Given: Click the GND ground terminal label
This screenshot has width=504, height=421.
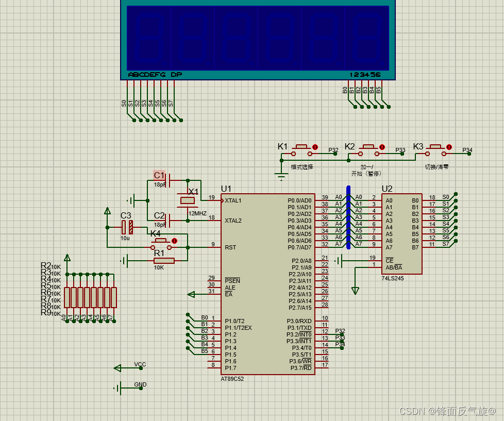Looking at the screenshot, I should [x=140, y=384].
